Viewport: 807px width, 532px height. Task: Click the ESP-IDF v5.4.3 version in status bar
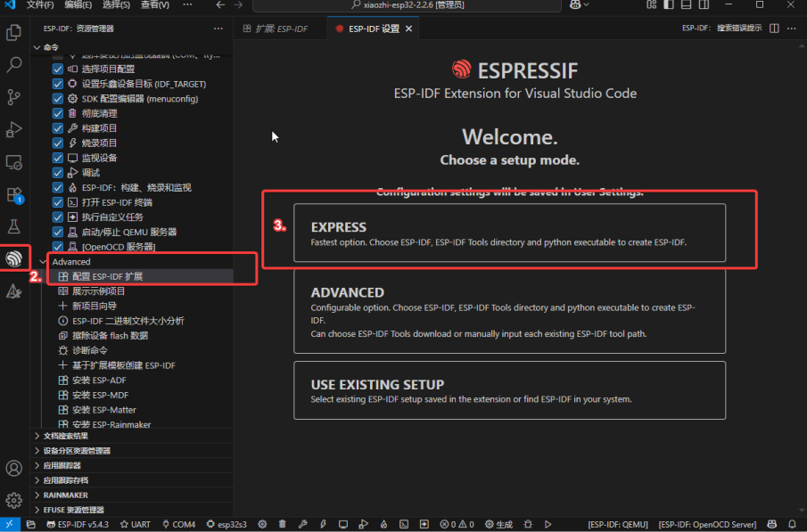78,524
